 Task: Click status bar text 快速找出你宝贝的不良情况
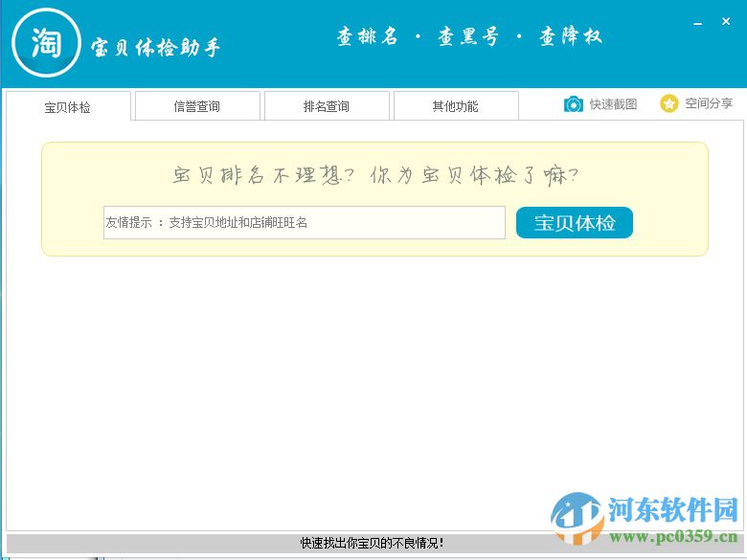(373, 543)
